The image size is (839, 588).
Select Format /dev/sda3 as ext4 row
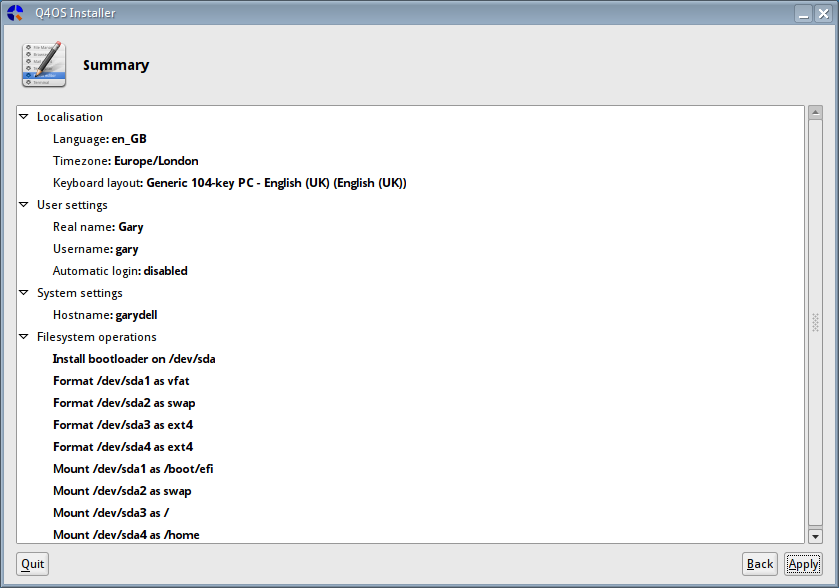coord(123,425)
